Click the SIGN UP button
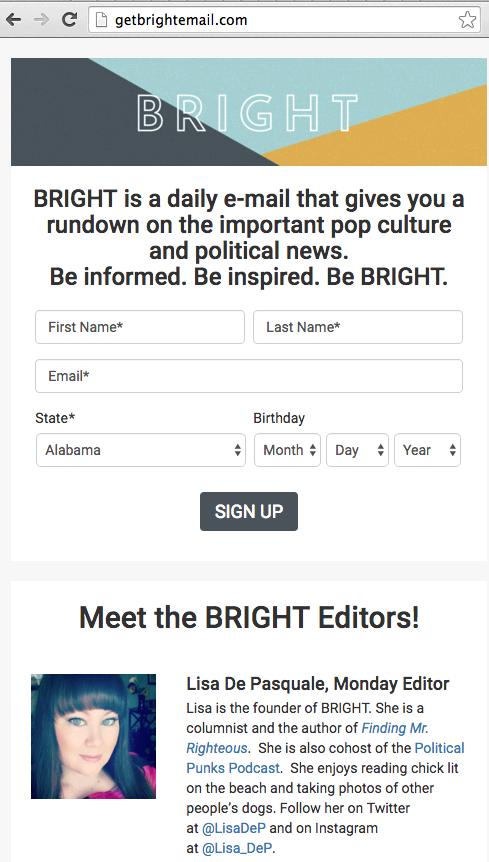 coord(249,511)
